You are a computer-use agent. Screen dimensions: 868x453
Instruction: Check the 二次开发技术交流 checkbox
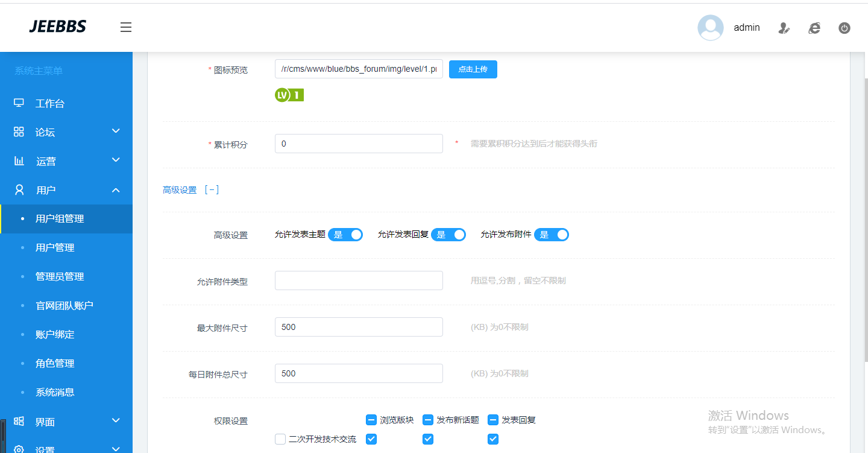click(280, 439)
